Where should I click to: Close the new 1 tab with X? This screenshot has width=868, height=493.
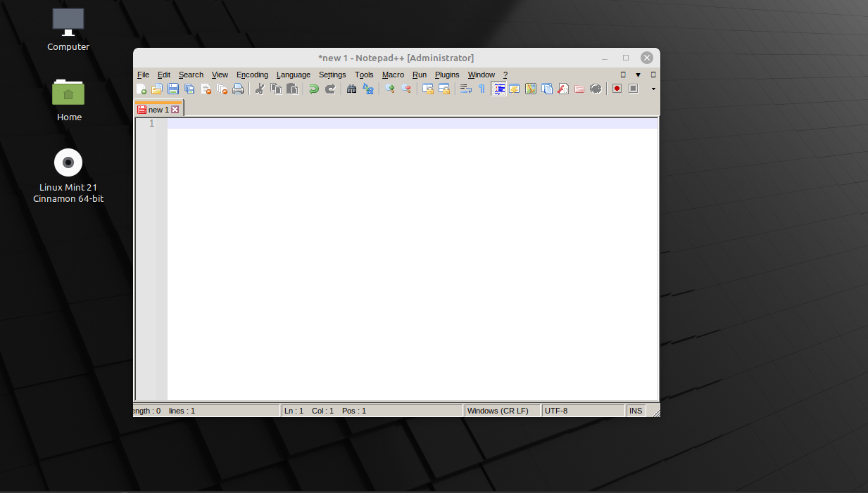click(175, 110)
